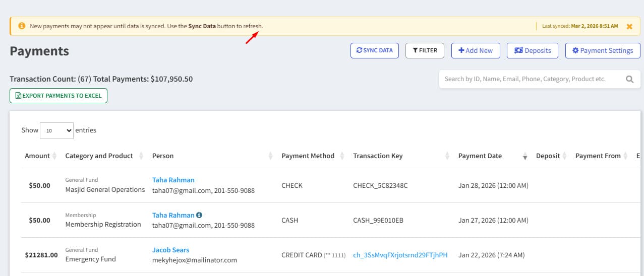Open Payment Settings
This screenshot has height=276, width=644.
click(x=603, y=50)
